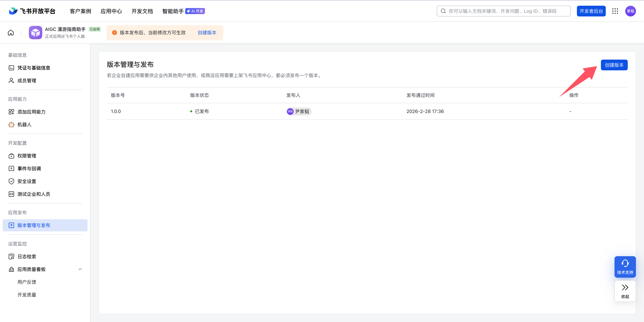The height and width of the screenshot is (322, 644).
Task: Click the robot icon for 机器人
Action: [11, 125]
